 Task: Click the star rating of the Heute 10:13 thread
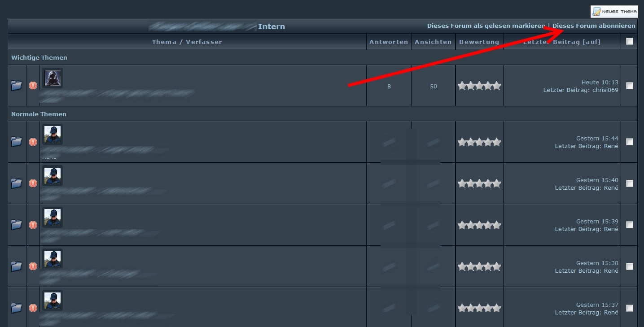479,86
